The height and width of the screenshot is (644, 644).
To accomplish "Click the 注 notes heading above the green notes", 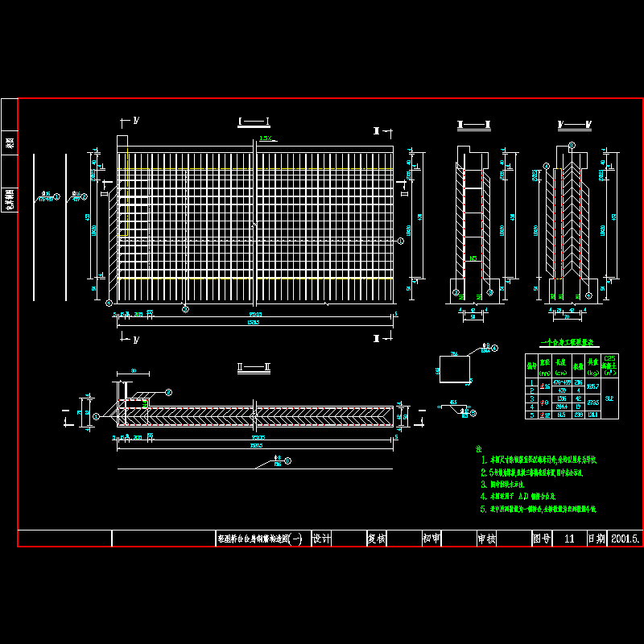I will pyautogui.click(x=478, y=448).
